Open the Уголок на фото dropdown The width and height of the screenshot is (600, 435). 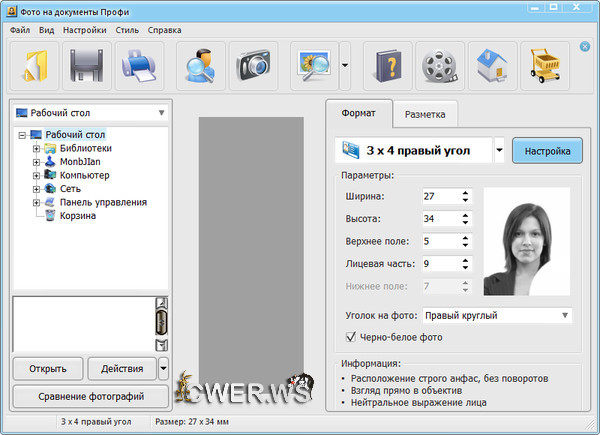pyautogui.click(x=497, y=316)
